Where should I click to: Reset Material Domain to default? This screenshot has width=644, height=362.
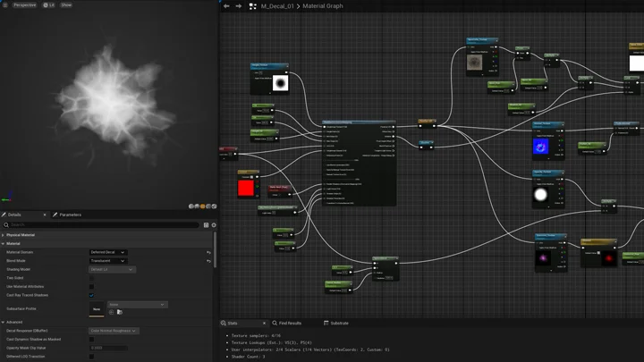click(208, 252)
